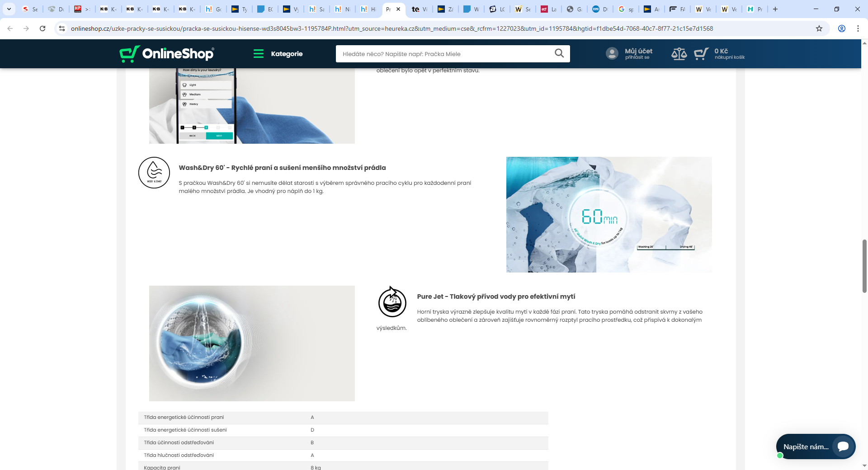Click the scrollbar down arrow
868x470 pixels.
[864, 465]
